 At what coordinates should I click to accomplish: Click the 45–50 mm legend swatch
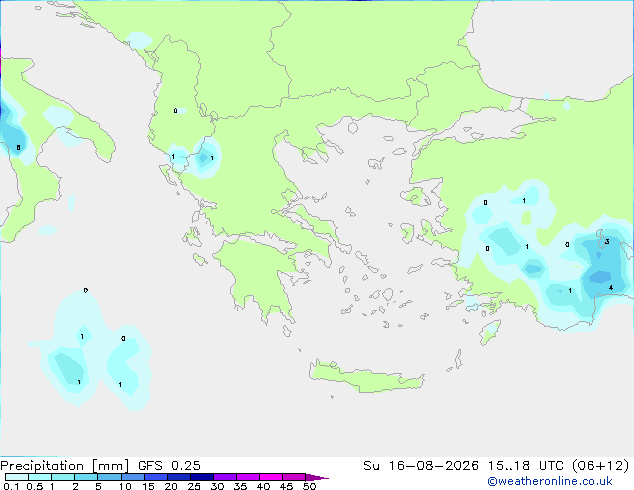pyautogui.click(x=294, y=477)
